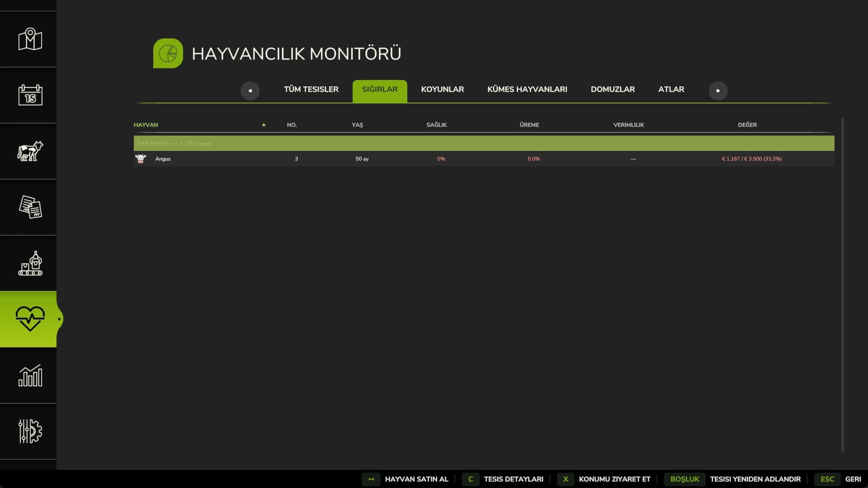Go to next tab with right arrow
This screenshot has height=488, width=868.
(718, 90)
